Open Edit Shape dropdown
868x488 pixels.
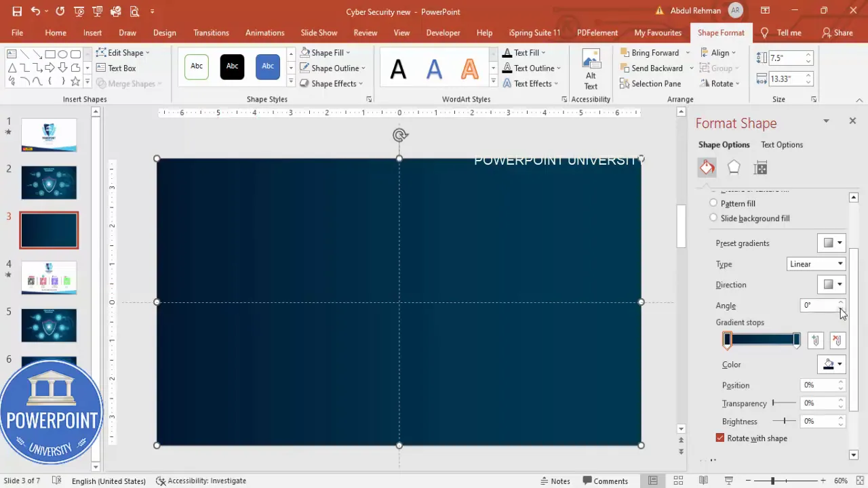click(123, 52)
